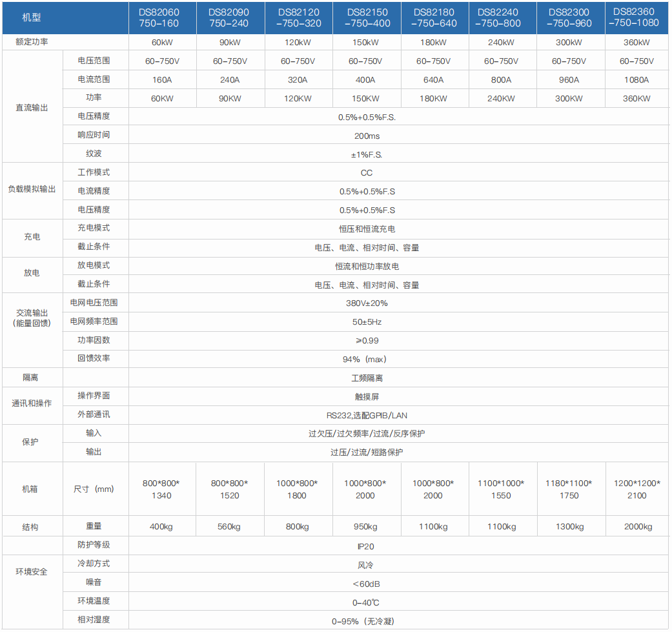Click the <60dB noise value
The width and height of the screenshot is (672, 632).
point(367,584)
